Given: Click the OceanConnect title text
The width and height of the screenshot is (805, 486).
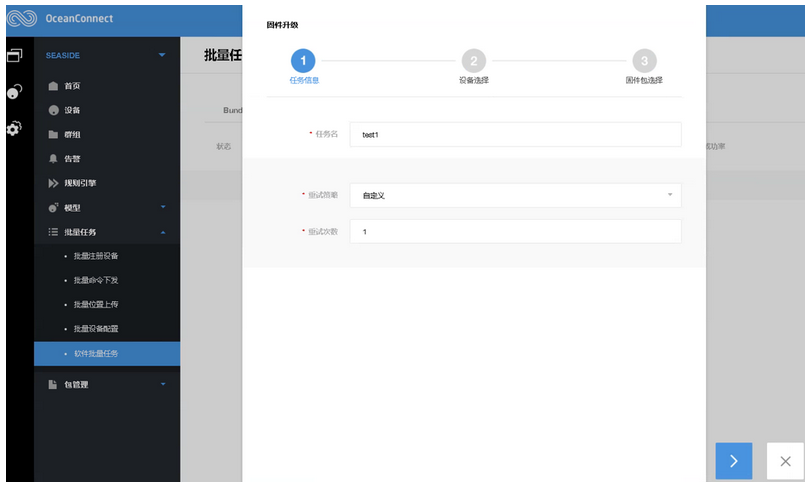Looking at the screenshot, I should coord(79,18).
